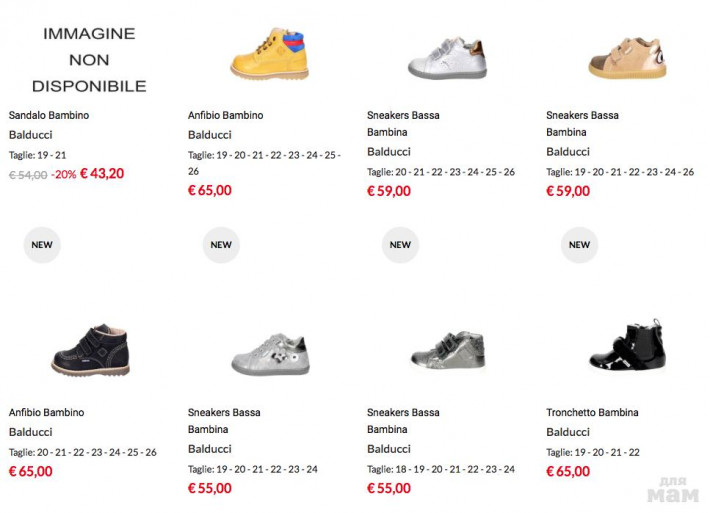The height and width of the screenshot is (513, 710).
Task: Click the NEW badge above the Tronchetto boot
Action: (579, 244)
